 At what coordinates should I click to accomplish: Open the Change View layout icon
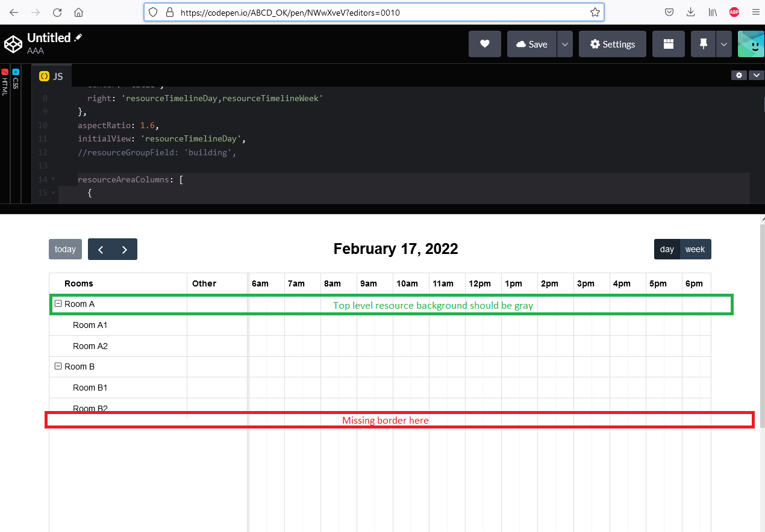pos(669,44)
